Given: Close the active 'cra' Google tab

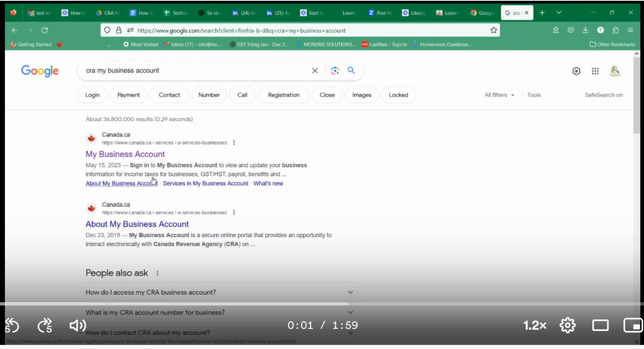Looking at the screenshot, I should coord(527,13).
